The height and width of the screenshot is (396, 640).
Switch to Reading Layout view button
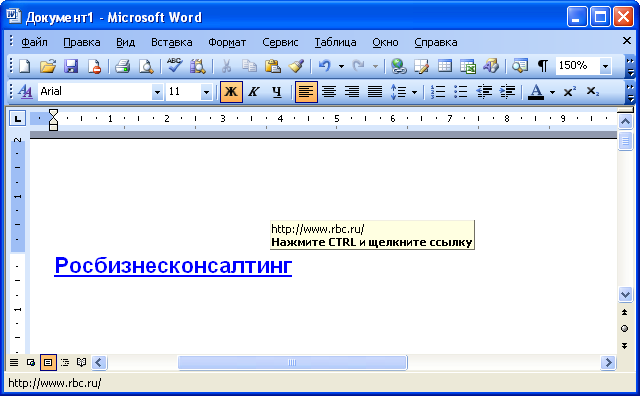click(82, 362)
